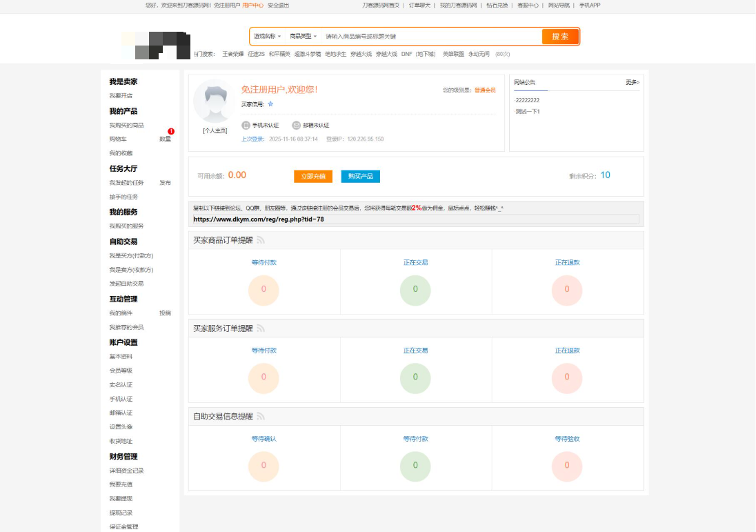Click the blue buyer credit star icon
The image size is (756, 532).
pos(270,104)
